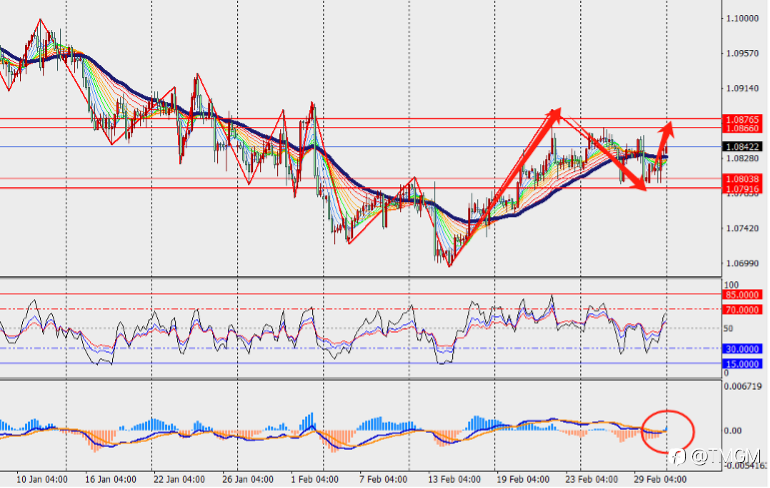Click the 16 Jan 04:00 date label
Viewport: 770px width, 488px height.
tap(110, 479)
